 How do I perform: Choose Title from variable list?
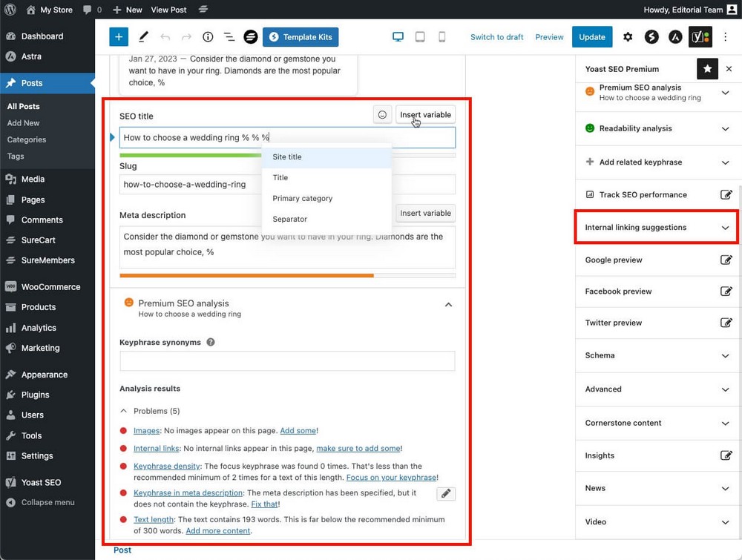coord(326,178)
